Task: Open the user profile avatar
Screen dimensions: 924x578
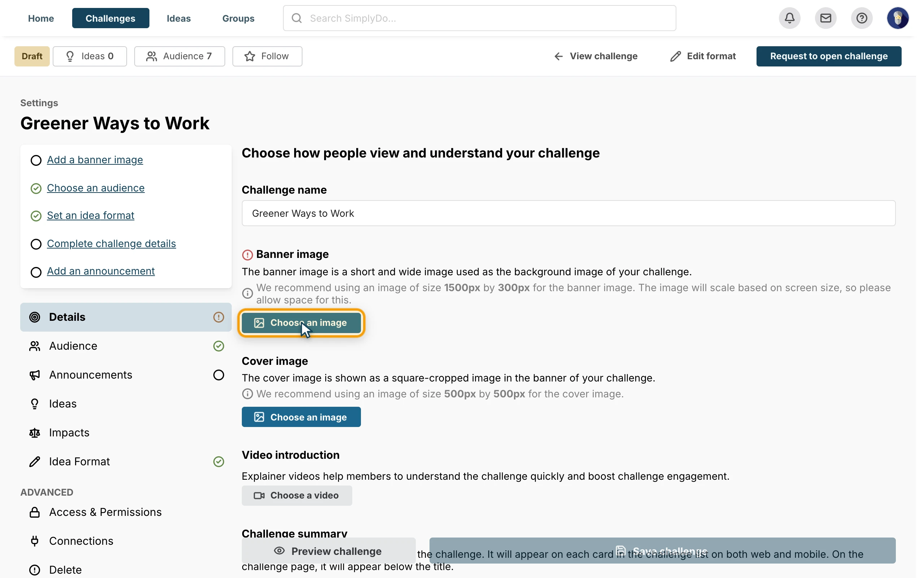Action: 898,18
